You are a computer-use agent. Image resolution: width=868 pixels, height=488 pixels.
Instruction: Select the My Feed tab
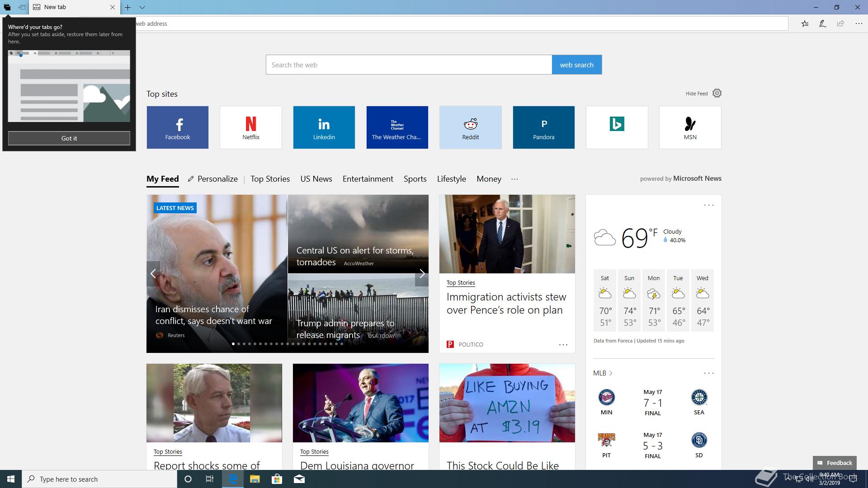pyautogui.click(x=163, y=179)
